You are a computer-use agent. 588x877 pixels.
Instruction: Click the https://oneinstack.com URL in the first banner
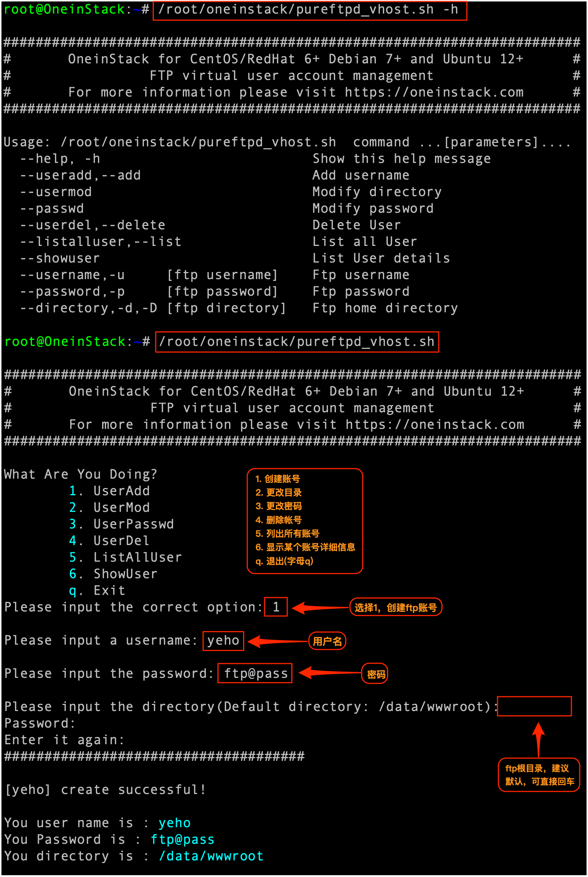pos(434,92)
